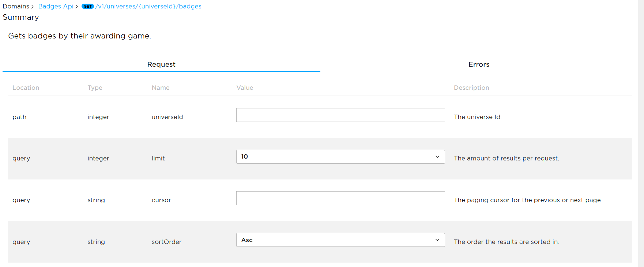The image size is (644, 267).
Task: Click the Location column header
Action: [x=26, y=88]
